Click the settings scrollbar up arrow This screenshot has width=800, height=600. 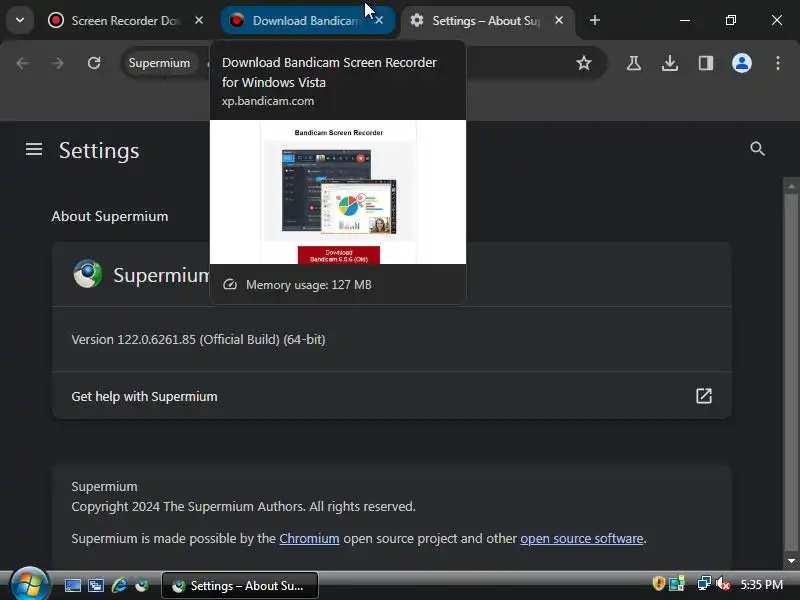tap(791, 187)
